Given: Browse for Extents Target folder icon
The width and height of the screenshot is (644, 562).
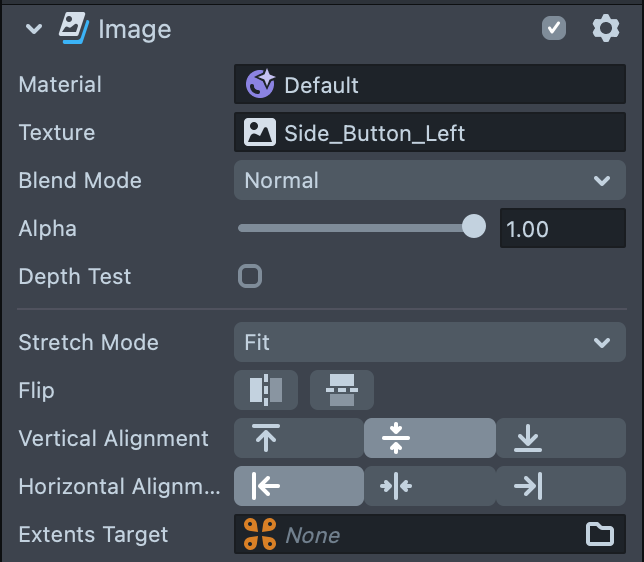Looking at the screenshot, I should [x=600, y=535].
